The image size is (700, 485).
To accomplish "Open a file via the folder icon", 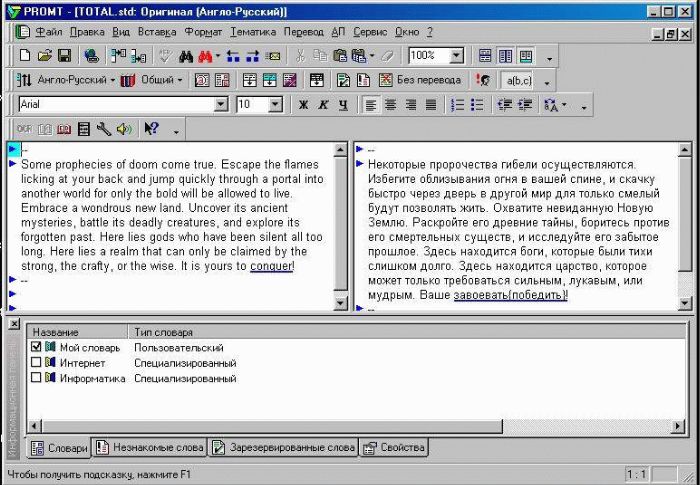I will (x=45, y=56).
